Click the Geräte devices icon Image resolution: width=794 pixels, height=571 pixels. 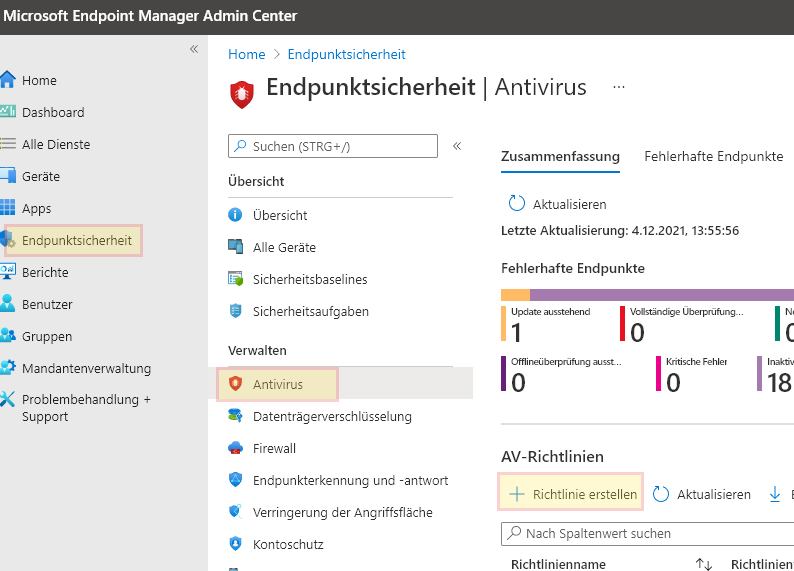click(x=8, y=176)
